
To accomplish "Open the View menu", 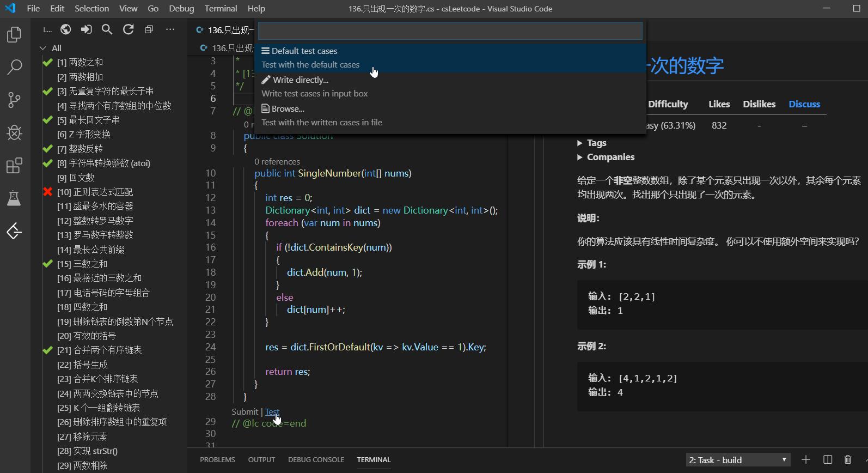I will (129, 8).
